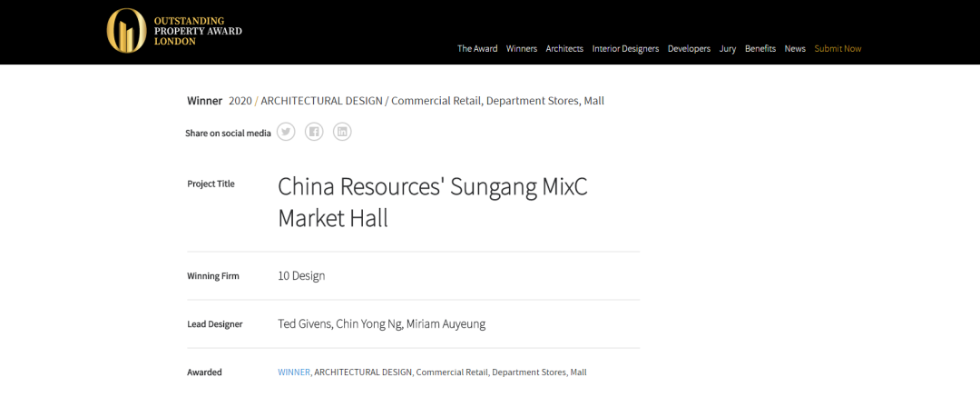980x407 pixels.
Task: Open Developers navigation item
Action: click(689, 49)
